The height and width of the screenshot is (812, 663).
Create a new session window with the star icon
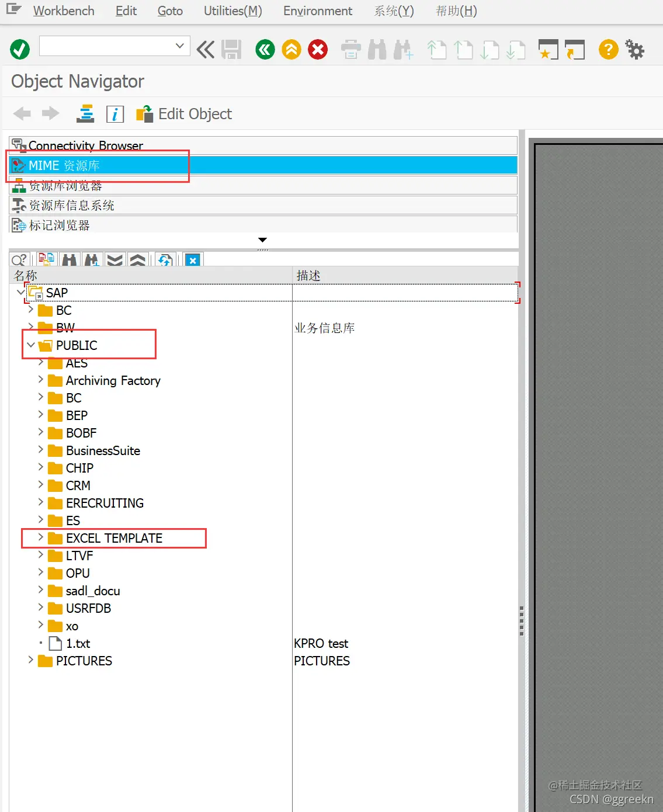(548, 50)
